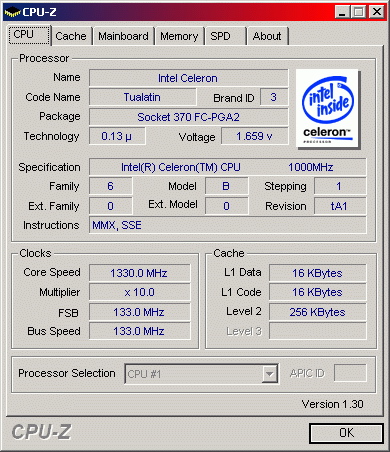Expand the Processor Selection dropdown arrow
This screenshot has height=452, width=390.
click(269, 374)
